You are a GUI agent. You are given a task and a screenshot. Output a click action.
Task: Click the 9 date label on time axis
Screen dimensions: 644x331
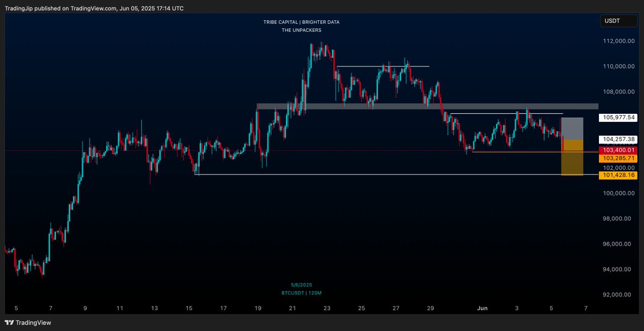(85, 308)
